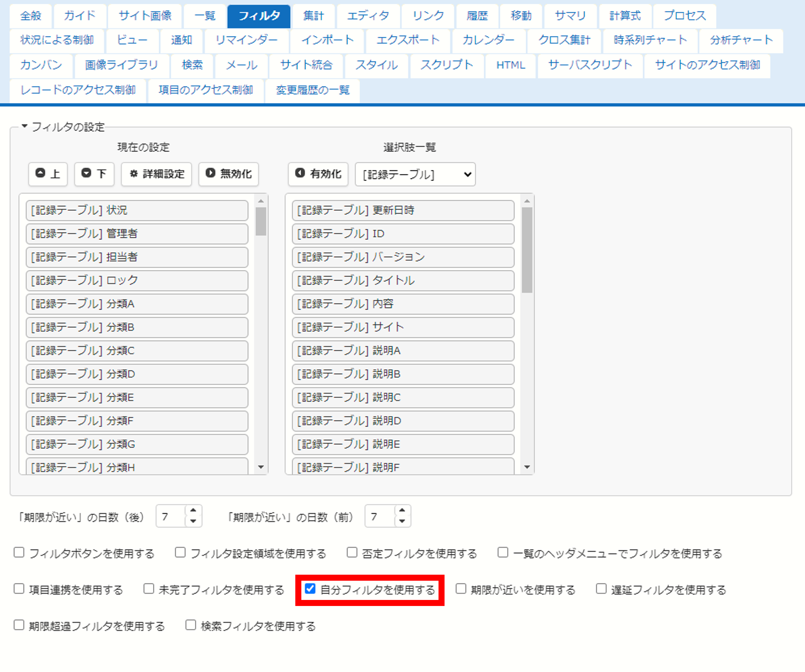
Task: Enable 期限が近いを使用する checkbox
Action: (461, 588)
